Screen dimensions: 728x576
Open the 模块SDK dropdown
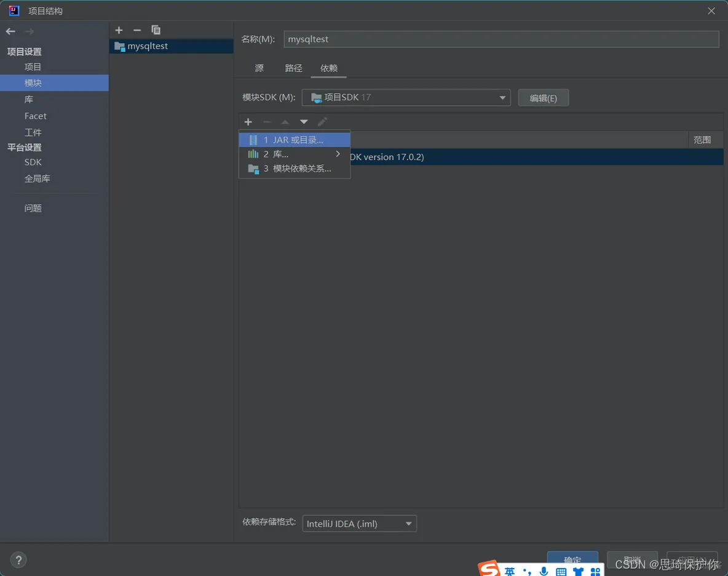tap(406, 98)
